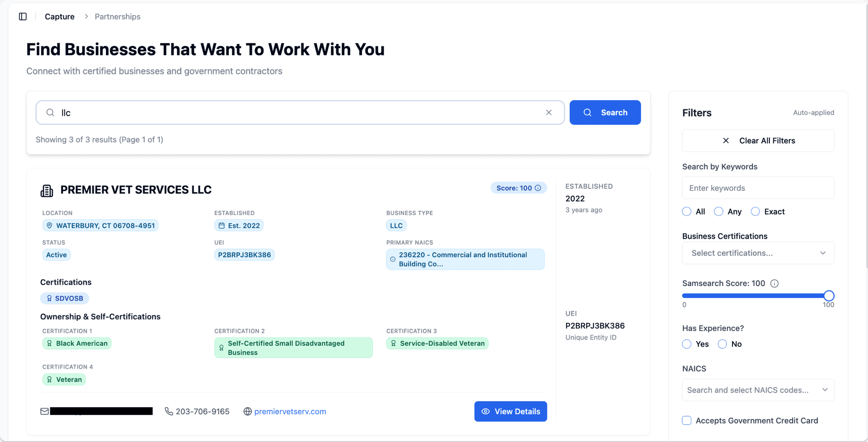Toggle the sidebar panel icon
This screenshot has height=442, width=868.
23,17
